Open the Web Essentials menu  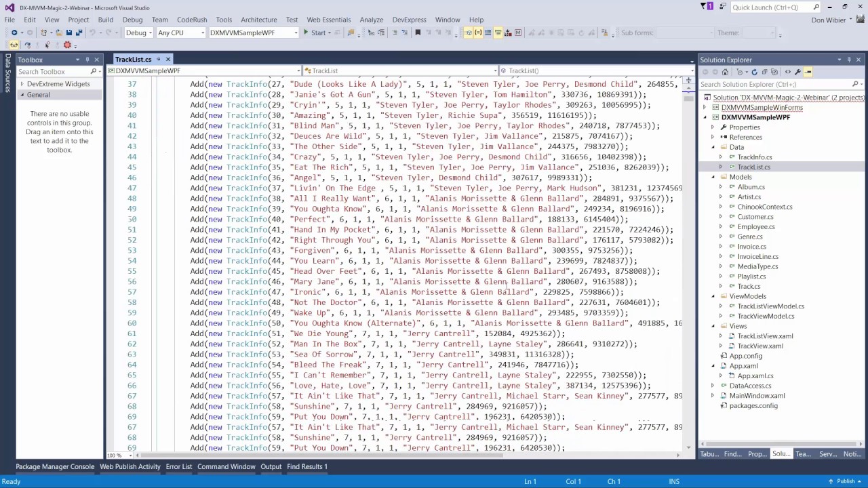coord(328,20)
